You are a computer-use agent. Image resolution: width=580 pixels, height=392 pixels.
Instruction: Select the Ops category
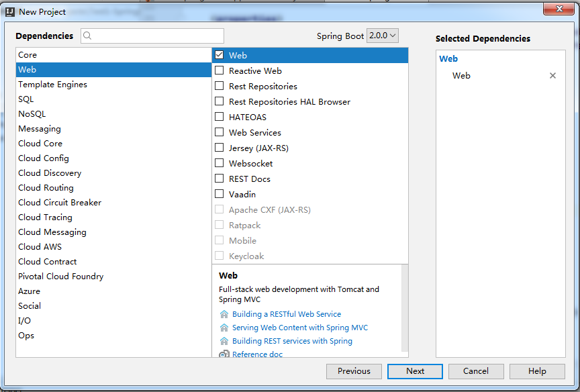click(113, 336)
